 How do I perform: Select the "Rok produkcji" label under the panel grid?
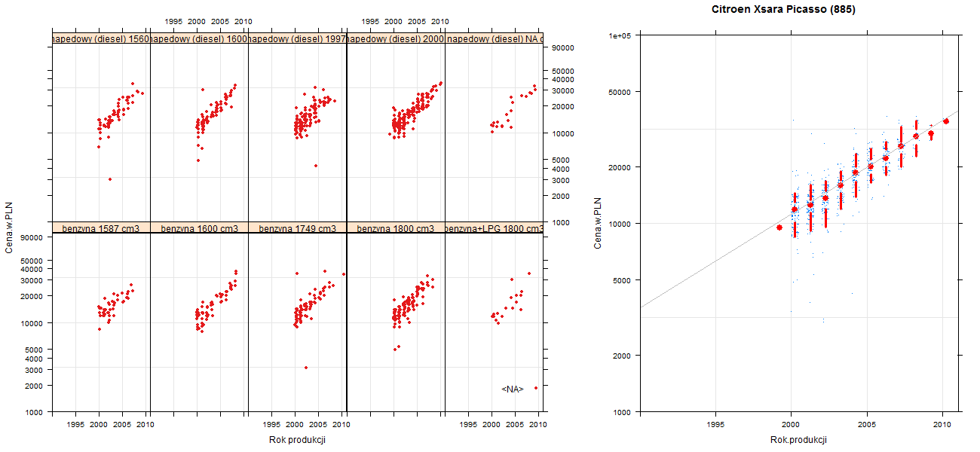[x=297, y=440]
